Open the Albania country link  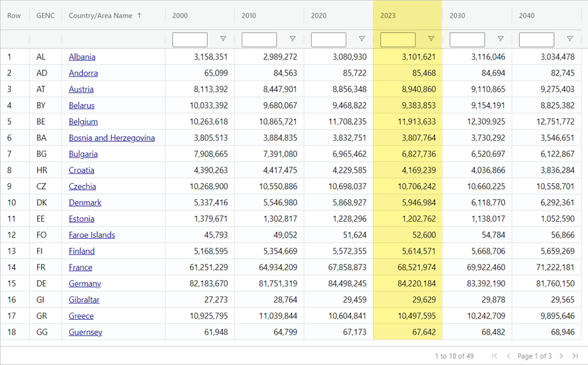[82, 57]
